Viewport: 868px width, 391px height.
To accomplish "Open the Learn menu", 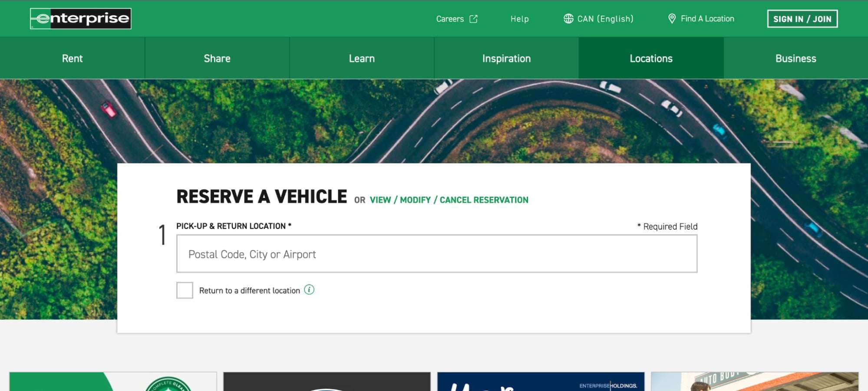I will click(x=362, y=58).
